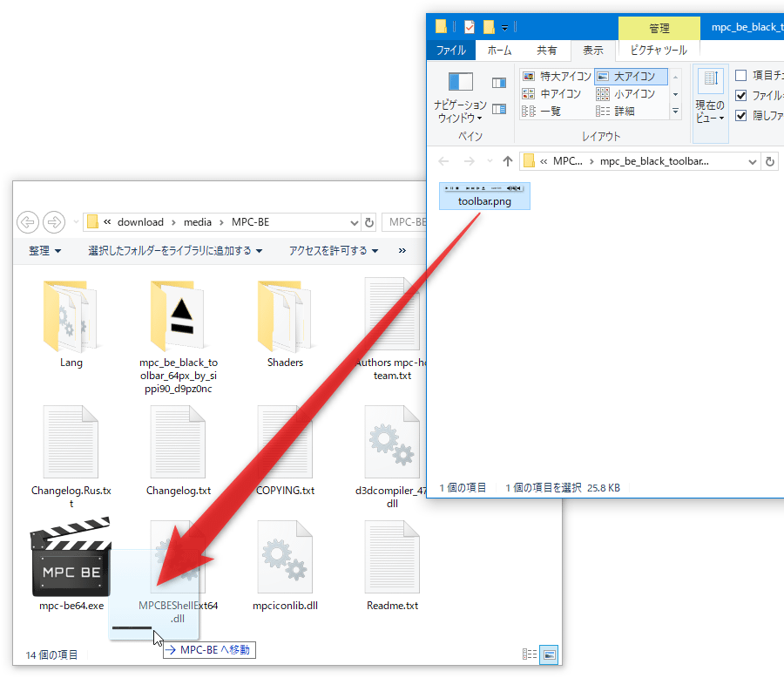Toggle the details pane icon

pos(499,109)
